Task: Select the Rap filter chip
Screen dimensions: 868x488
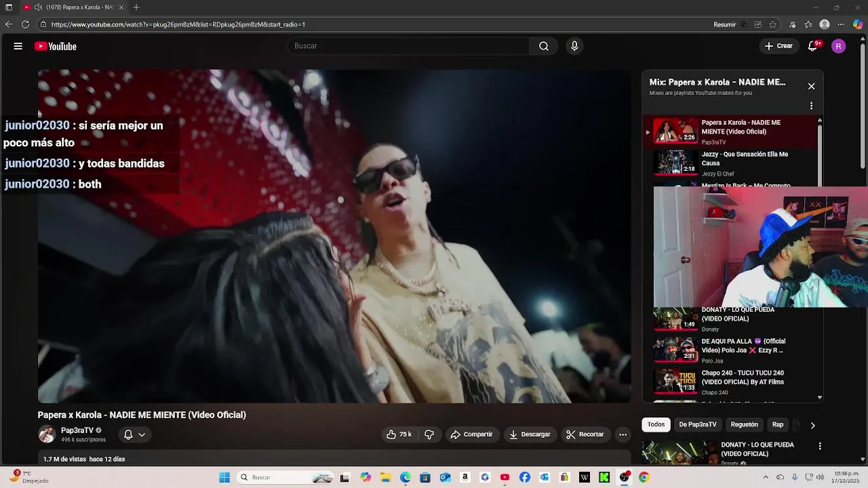Action: pyautogui.click(x=778, y=424)
